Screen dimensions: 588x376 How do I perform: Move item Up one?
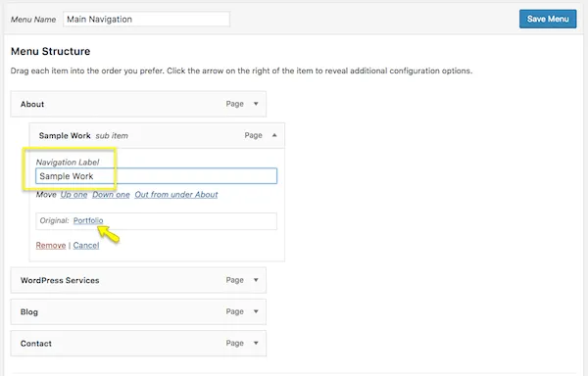[73, 195]
